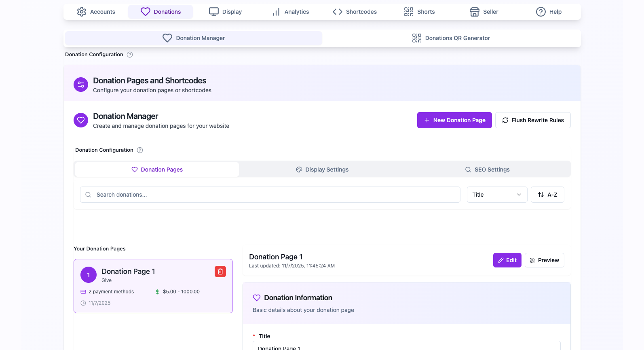Screen dimensions: 644x350
Task: Open the Title sort dropdown
Action: (x=497, y=195)
